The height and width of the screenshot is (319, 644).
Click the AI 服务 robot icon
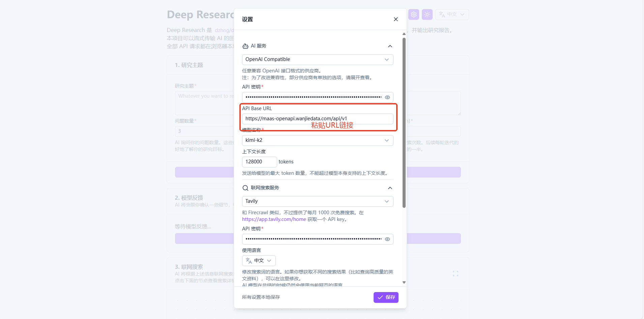(245, 46)
